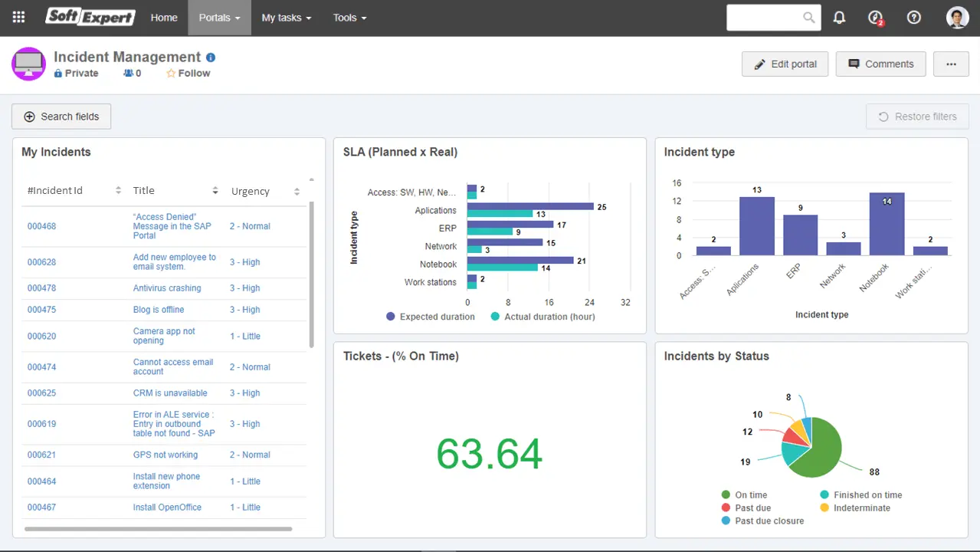The height and width of the screenshot is (552, 980).
Task: Expand the Portals dropdown menu
Action: [x=219, y=18]
